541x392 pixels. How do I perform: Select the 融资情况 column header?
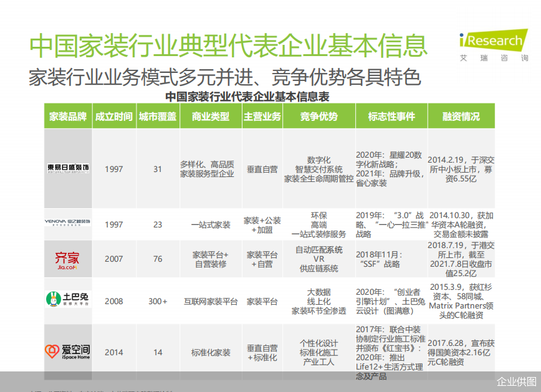[x=461, y=117]
